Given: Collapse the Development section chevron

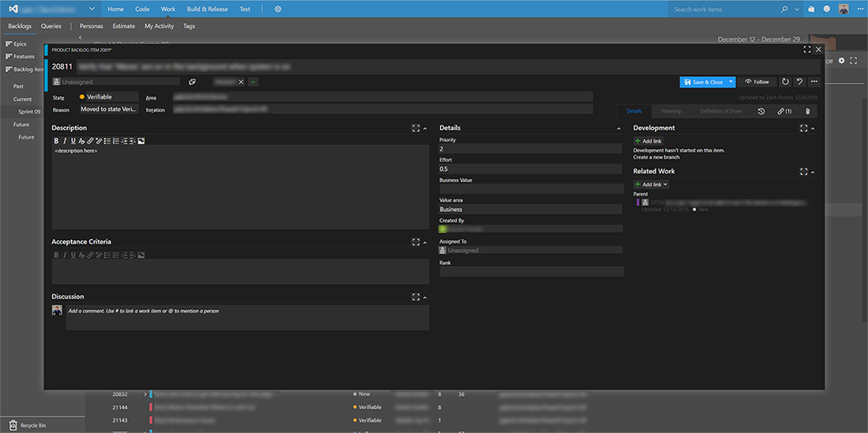Looking at the screenshot, I should (813, 129).
